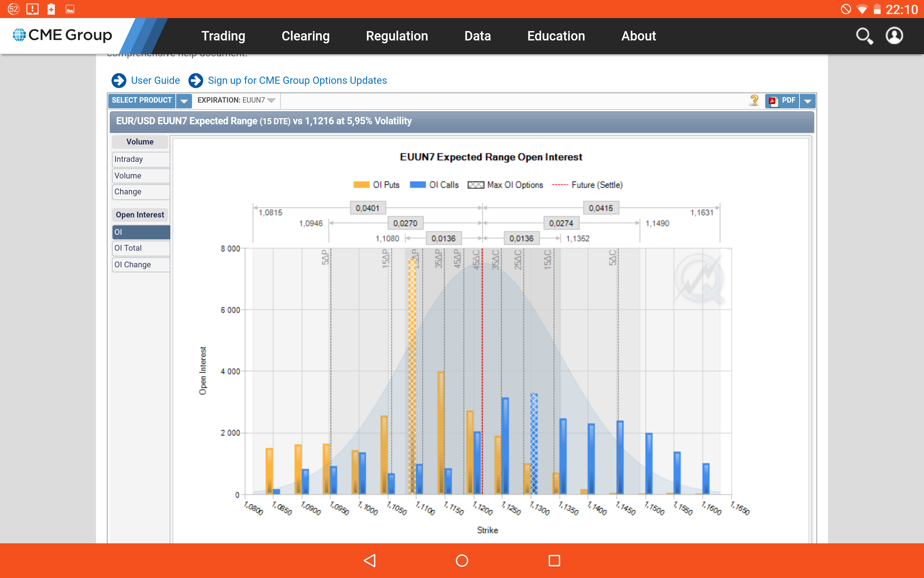The width and height of the screenshot is (924, 578).
Task: Select the Volume view tab
Action: coord(141,176)
